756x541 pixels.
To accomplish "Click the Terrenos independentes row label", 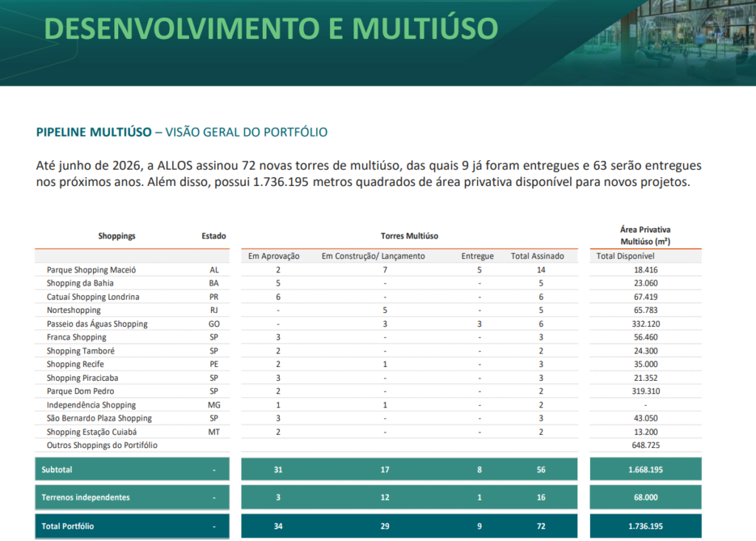I will coord(86,497).
